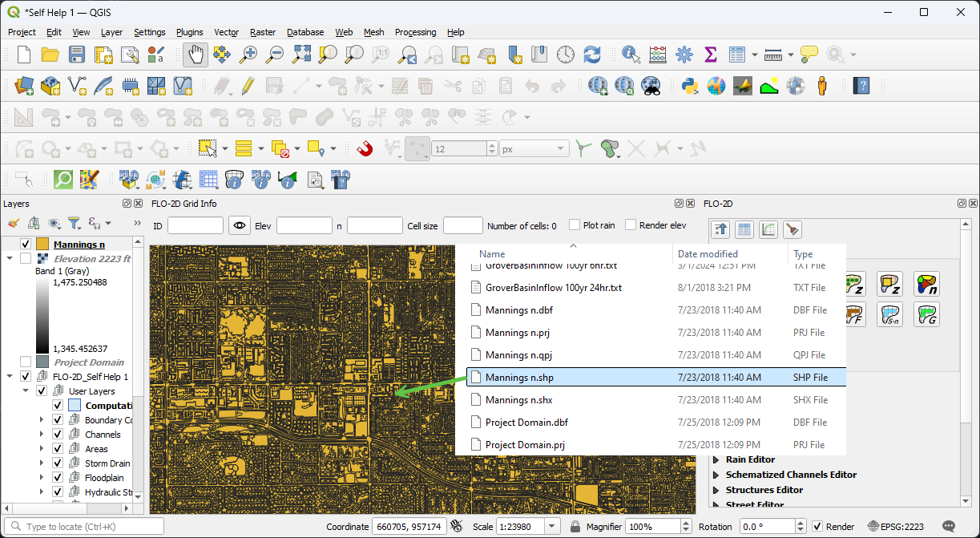The height and width of the screenshot is (538, 980).
Task: Select the Mannings n.shp file
Action: [519, 378]
